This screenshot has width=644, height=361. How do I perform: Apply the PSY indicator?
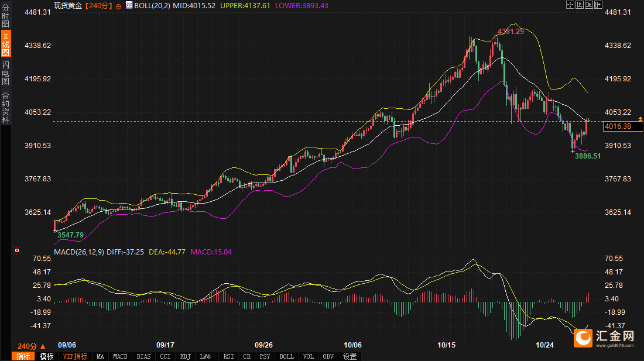click(x=265, y=356)
